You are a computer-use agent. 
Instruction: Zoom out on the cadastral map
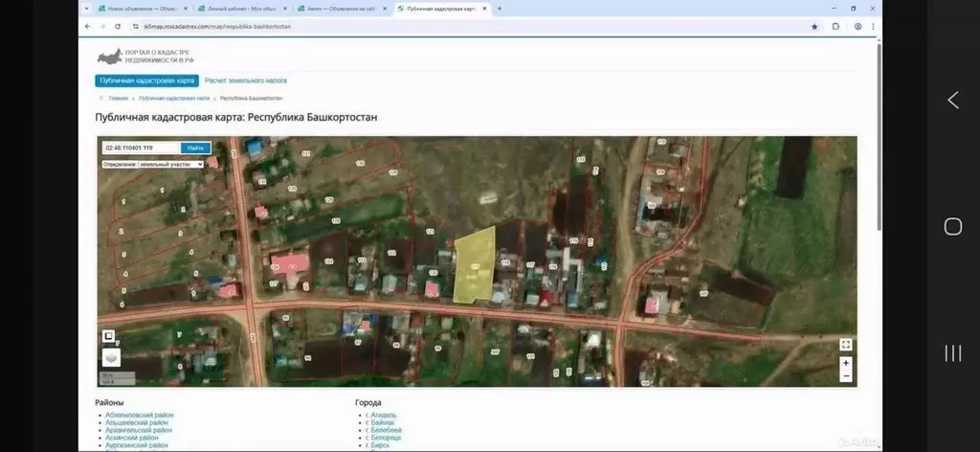click(x=845, y=375)
